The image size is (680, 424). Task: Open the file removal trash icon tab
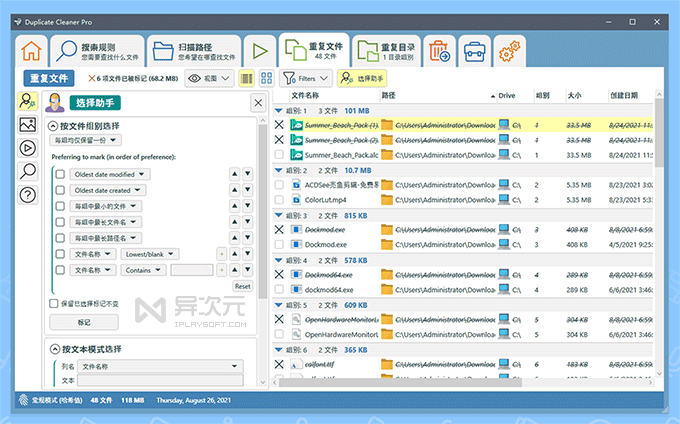(439, 51)
